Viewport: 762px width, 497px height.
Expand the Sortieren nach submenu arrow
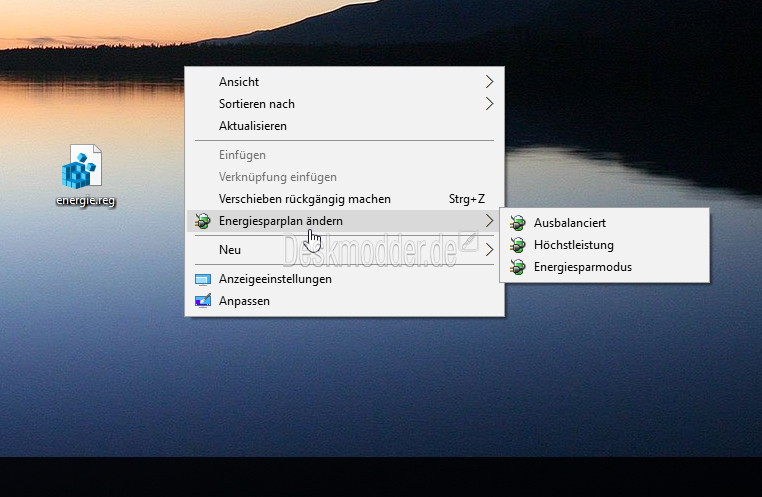(x=489, y=104)
